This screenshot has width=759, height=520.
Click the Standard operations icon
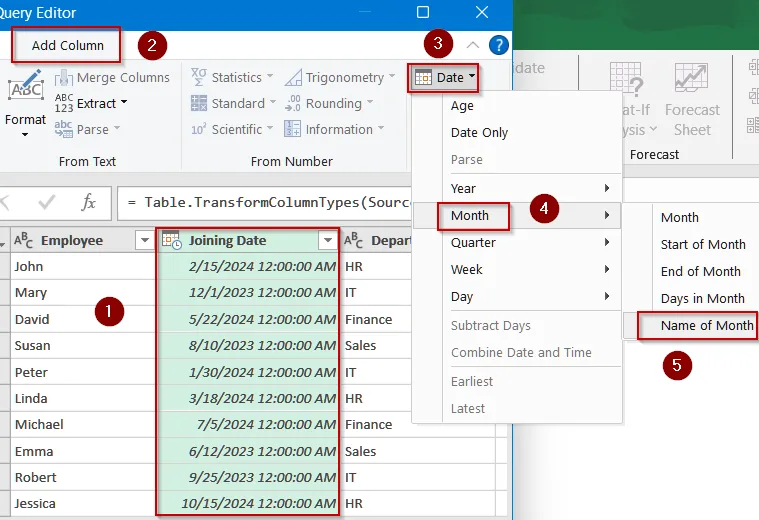tap(199, 104)
